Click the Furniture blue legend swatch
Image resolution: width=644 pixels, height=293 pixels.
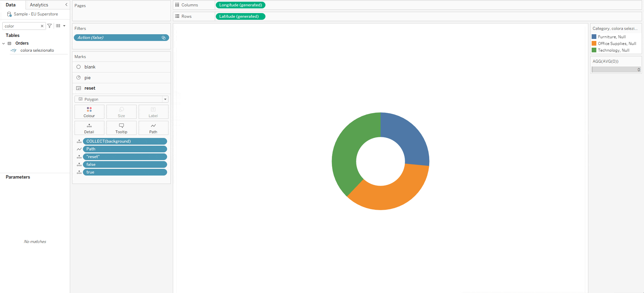click(594, 37)
